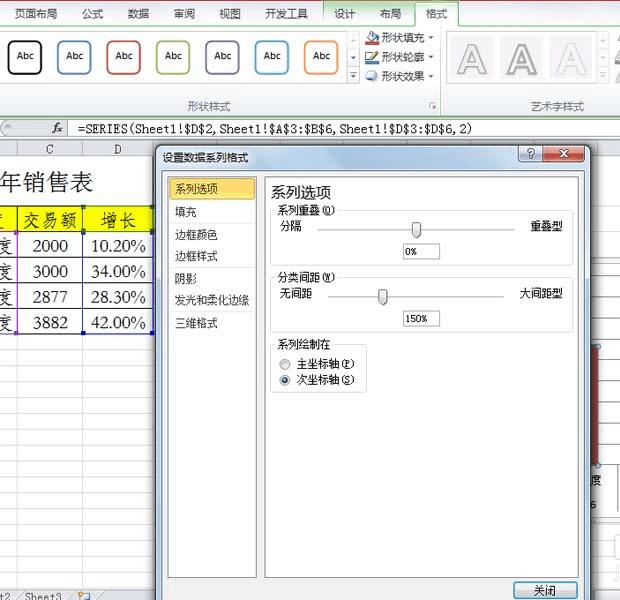Click the shape fill paint bucket icon
Viewport: 620px width, 600px height.
coord(372,38)
